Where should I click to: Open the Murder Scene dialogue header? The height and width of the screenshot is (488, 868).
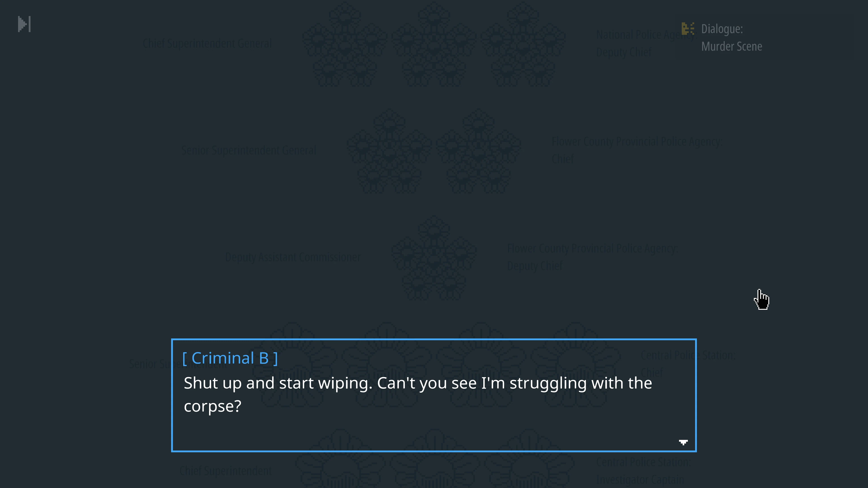point(731,37)
